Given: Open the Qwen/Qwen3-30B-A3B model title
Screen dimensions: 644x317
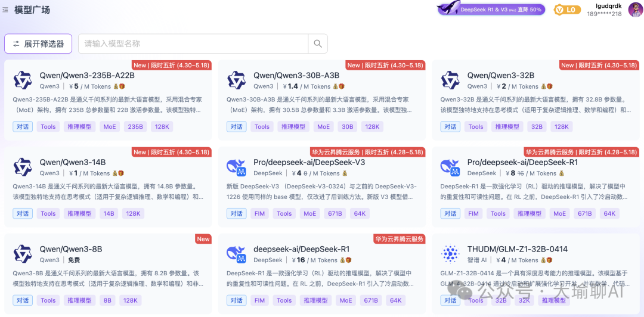Looking at the screenshot, I should [x=296, y=76].
